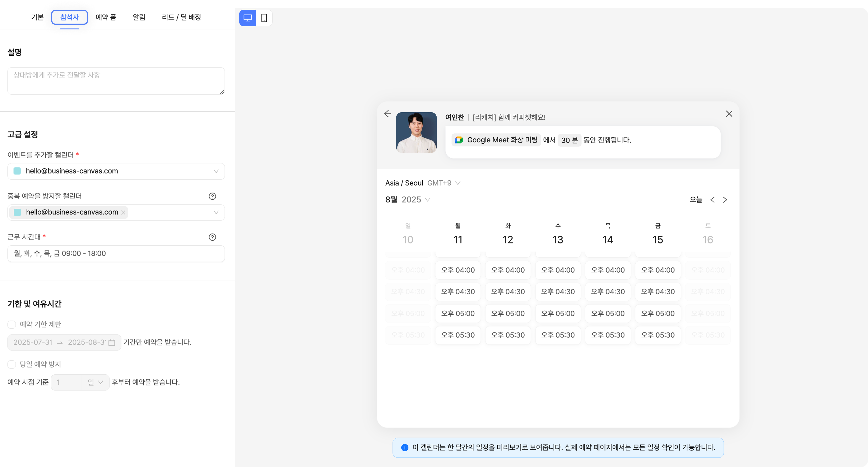Open 8월 2025 month selector

pyautogui.click(x=407, y=199)
